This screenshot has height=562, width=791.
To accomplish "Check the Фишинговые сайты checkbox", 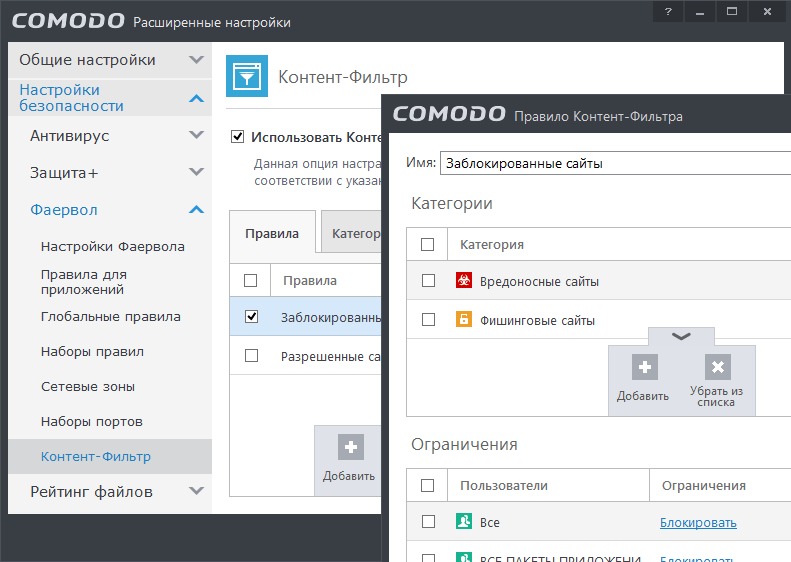I will point(428,319).
